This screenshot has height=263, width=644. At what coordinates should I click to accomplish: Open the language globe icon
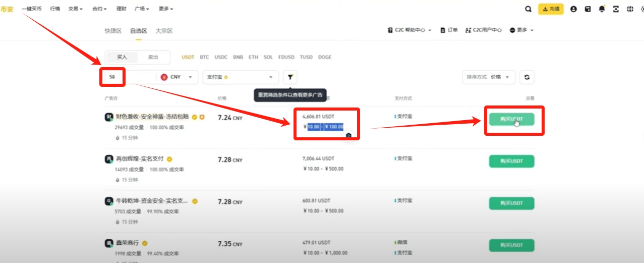tap(630, 9)
